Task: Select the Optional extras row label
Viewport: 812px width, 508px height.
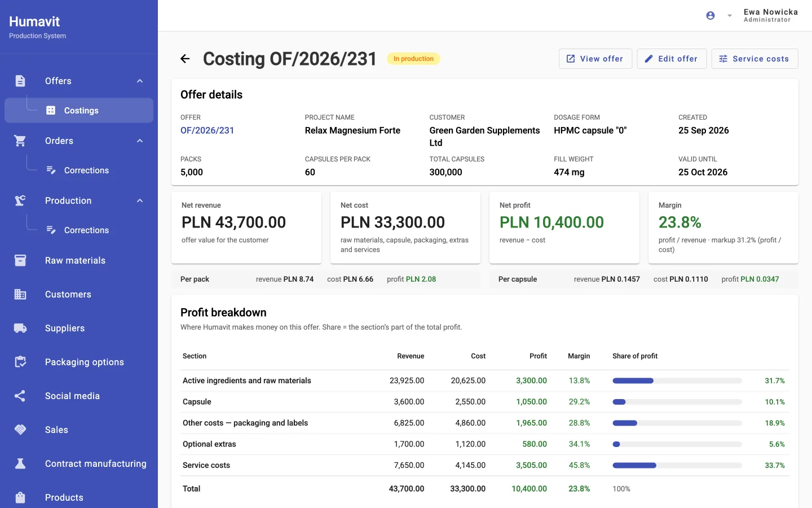Action: (209, 444)
